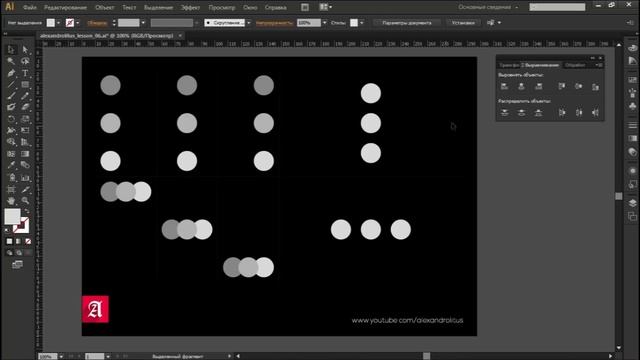640x360 pixels.
Task: Set paint mode to Color button
Action: (x=9, y=241)
